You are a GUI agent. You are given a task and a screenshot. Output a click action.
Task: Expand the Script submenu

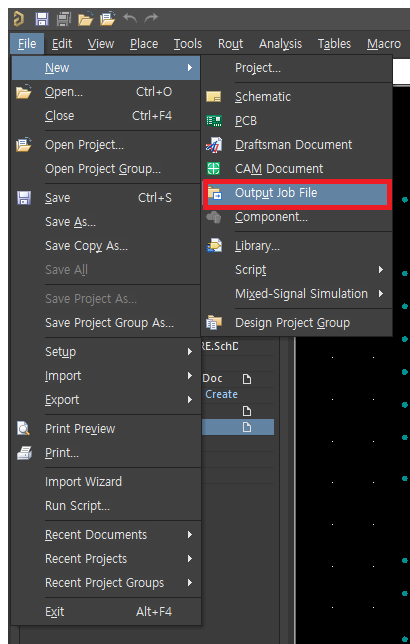point(381,270)
